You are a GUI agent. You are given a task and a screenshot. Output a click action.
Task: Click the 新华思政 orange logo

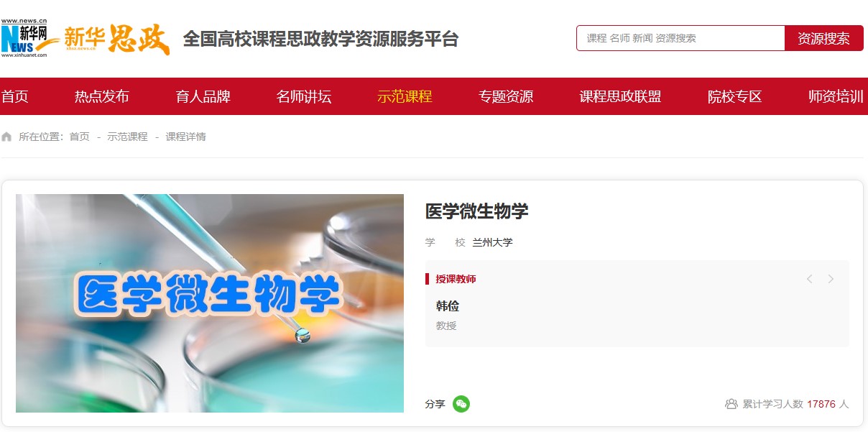117,39
